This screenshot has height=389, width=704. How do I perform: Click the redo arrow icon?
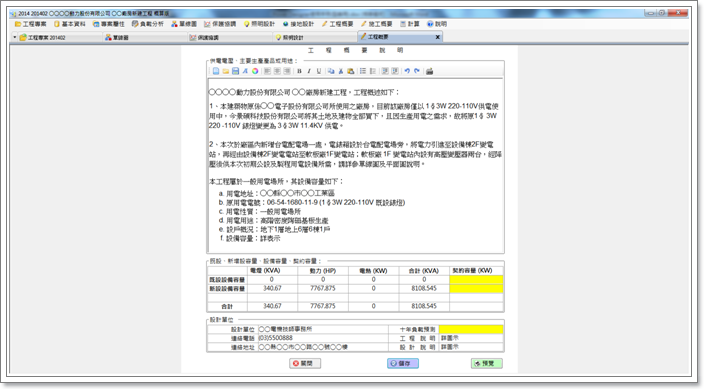[x=417, y=71]
